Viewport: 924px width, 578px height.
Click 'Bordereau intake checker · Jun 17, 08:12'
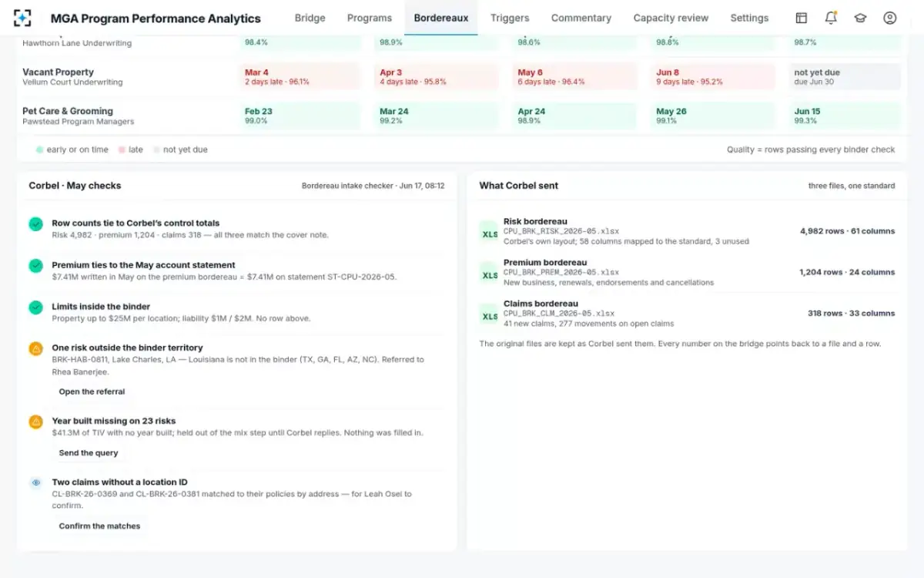[373, 186]
